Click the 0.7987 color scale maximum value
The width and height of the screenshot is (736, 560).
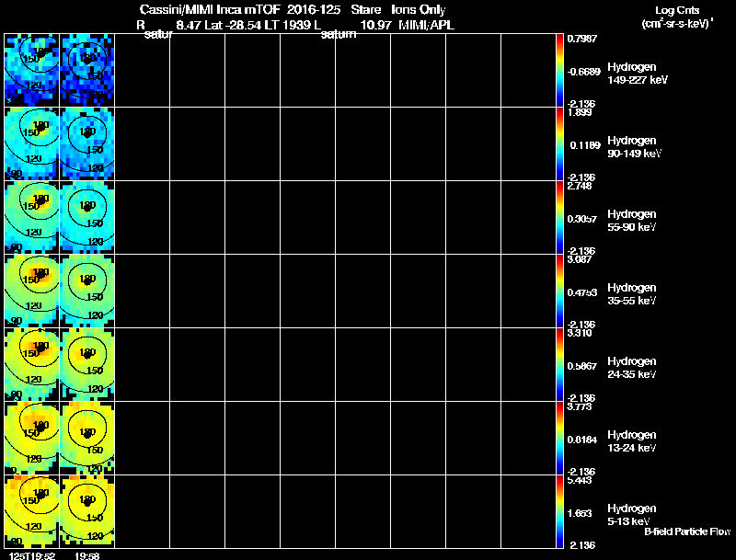[x=582, y=39]
